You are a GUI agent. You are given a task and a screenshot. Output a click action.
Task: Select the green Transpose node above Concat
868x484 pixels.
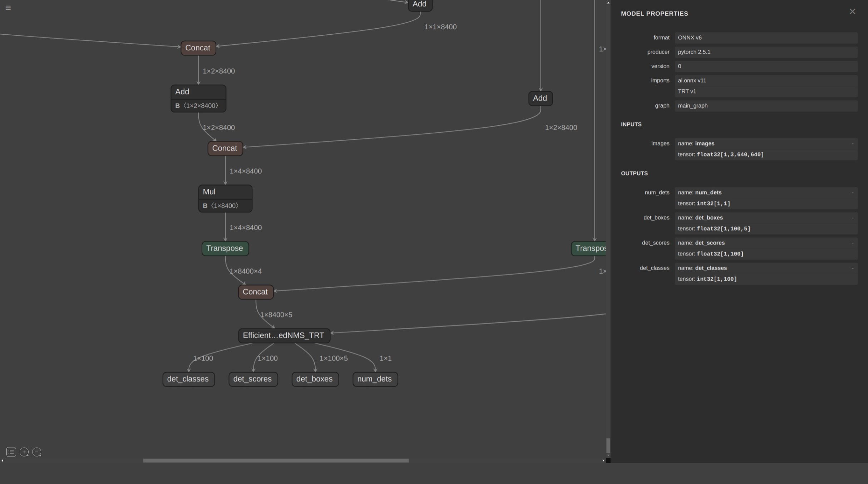pyautogui.click(x=225, y=248)
